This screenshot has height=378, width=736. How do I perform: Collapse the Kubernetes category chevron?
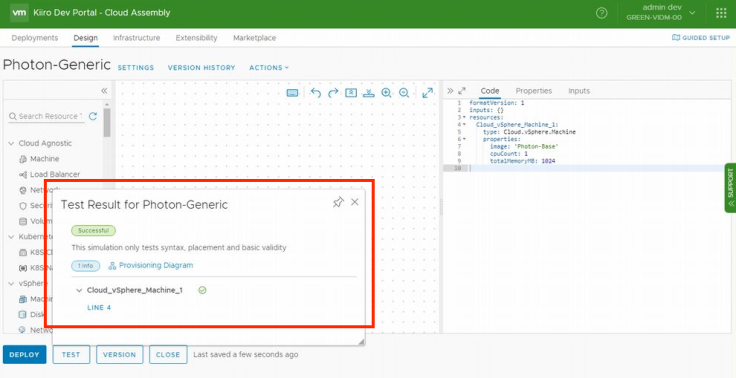click(11, 237)
